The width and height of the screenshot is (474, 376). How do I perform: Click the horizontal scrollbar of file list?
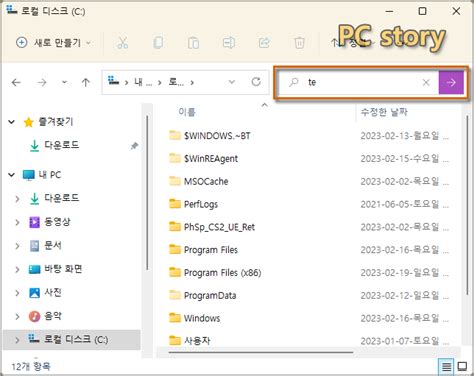coord(261,352)
